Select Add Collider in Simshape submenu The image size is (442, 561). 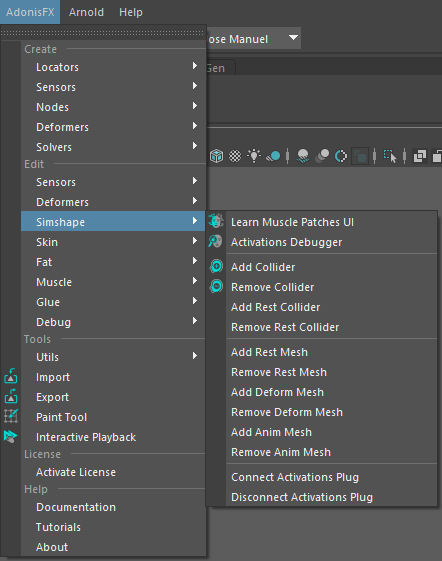click(x=322, y=267)
